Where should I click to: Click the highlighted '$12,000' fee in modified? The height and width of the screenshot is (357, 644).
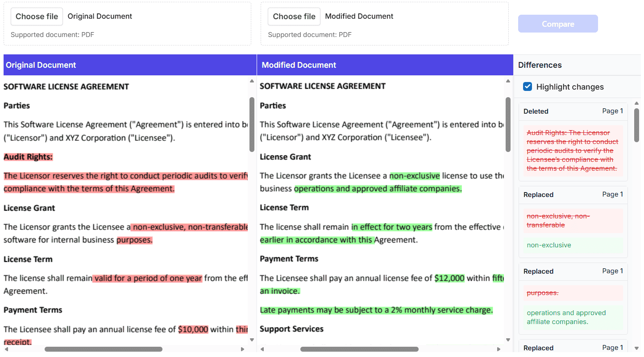(x=449, y=278)
